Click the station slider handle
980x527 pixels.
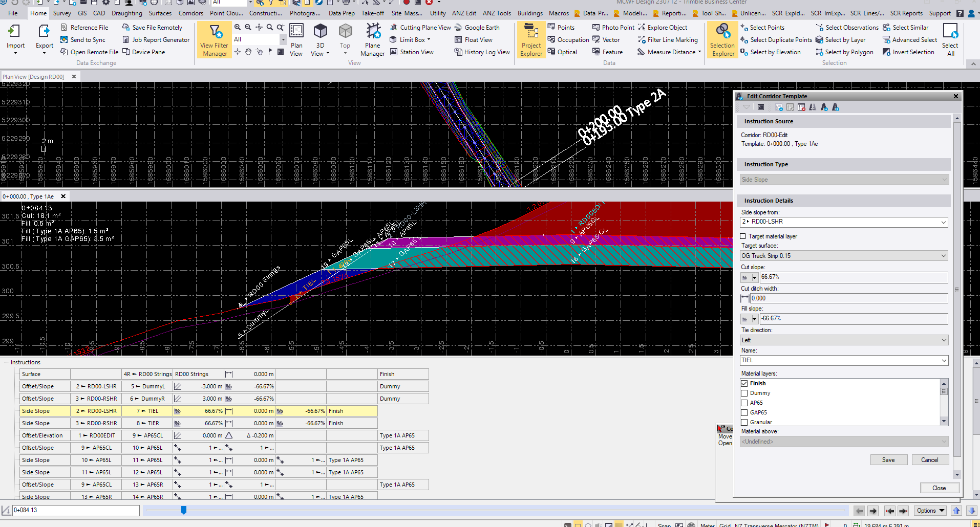(184, 510)
